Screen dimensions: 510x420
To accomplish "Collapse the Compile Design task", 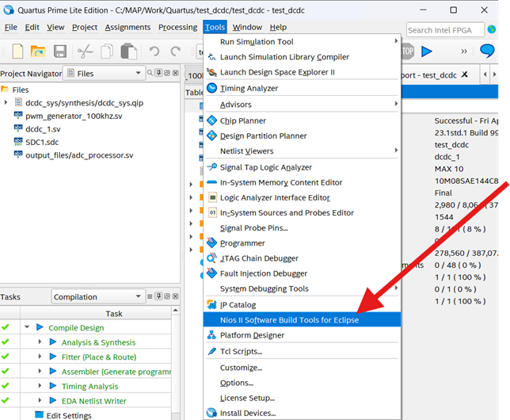I will click(x=27, y=326).
